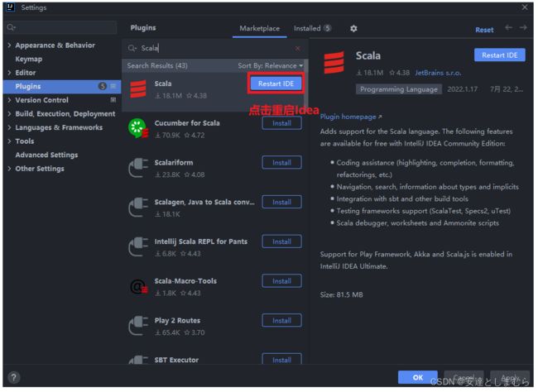
Task: Click the Plugins row project-level icon
Action: [x=113, y=86]
